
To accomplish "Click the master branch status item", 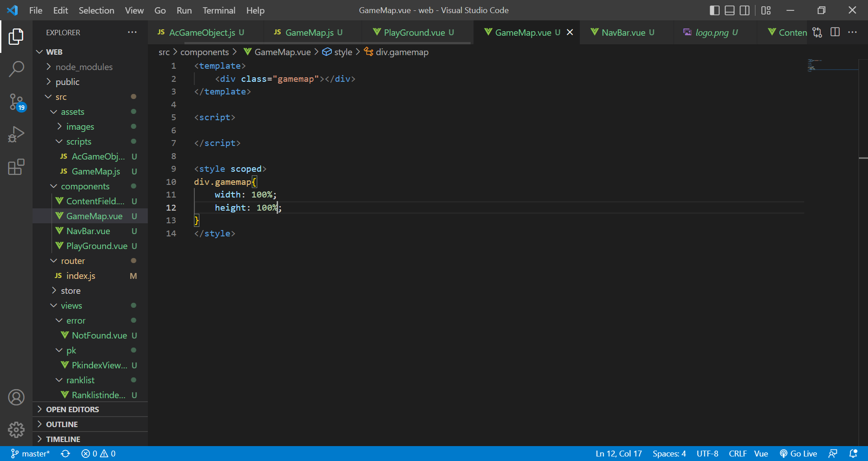I will click(30, 453).
